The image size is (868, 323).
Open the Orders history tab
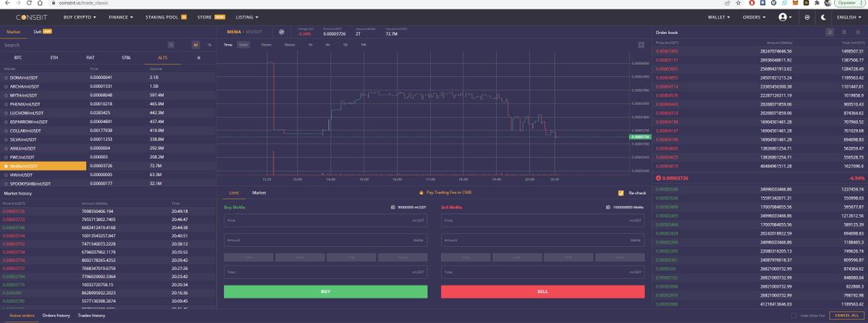pos(56,316)
